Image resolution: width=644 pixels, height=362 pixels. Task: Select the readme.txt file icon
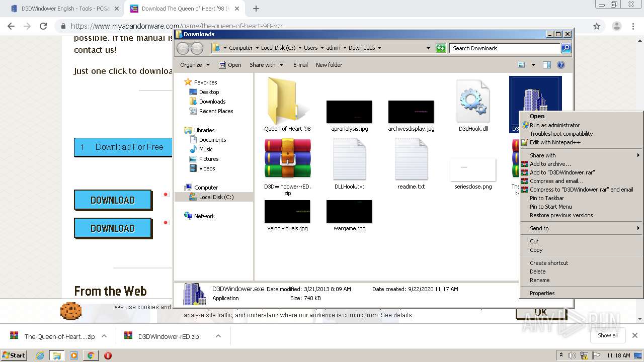tap(411, 158)
